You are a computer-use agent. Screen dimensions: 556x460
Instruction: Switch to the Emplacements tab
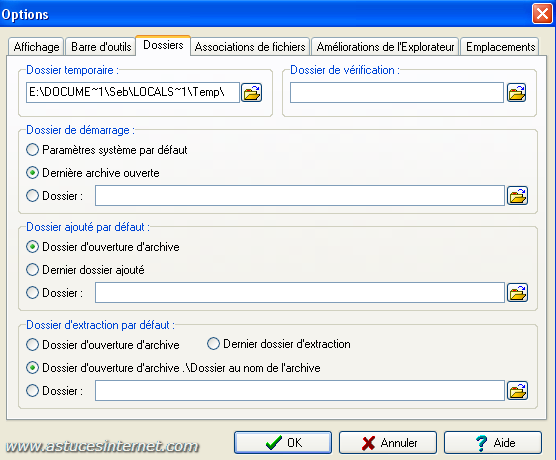(500, 47)
